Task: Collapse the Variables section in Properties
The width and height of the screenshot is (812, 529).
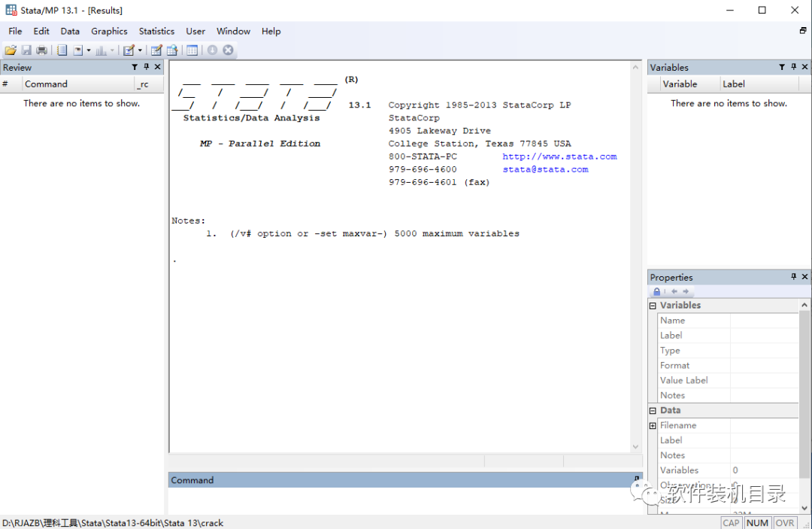Action: (x=653, y=306)
